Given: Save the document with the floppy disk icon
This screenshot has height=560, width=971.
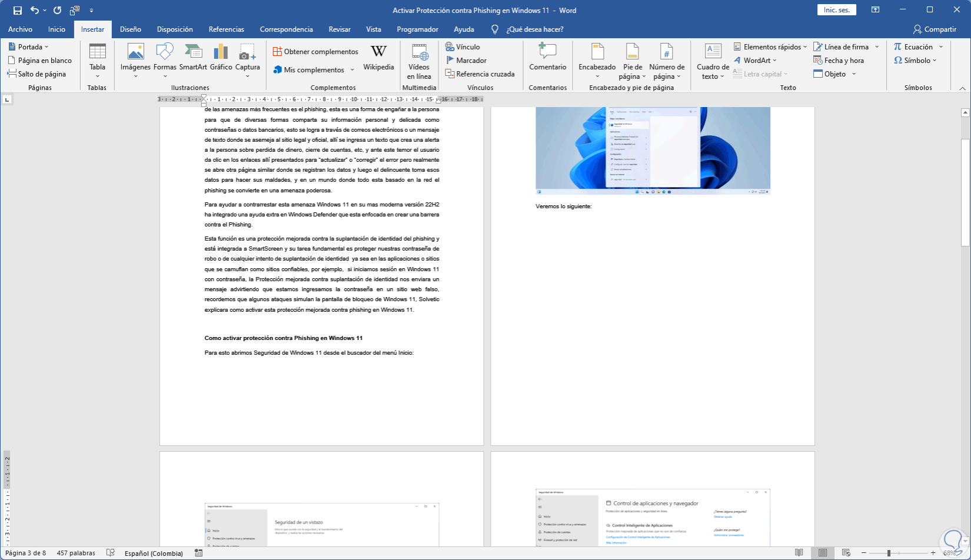Looking at the screenshot, I should coord(18,11).
